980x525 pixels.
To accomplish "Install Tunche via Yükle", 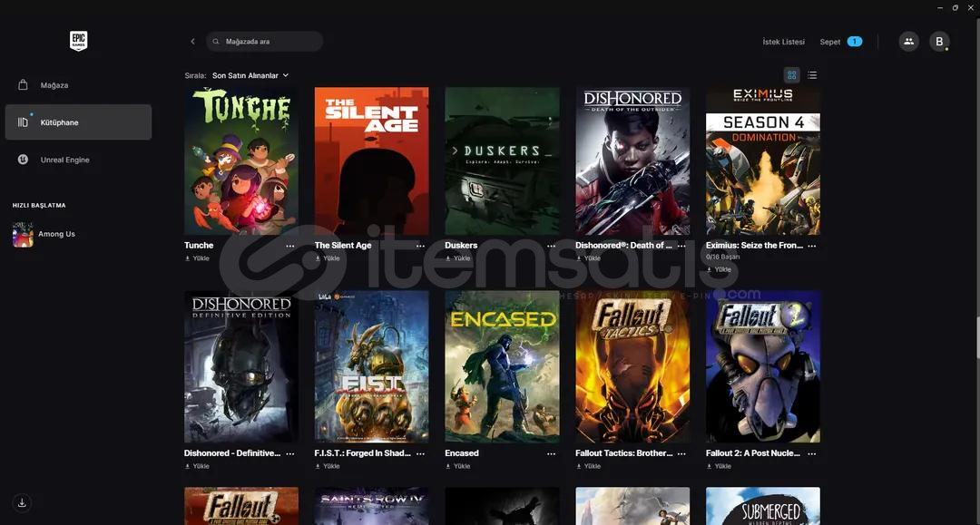I will click(198, 258).
